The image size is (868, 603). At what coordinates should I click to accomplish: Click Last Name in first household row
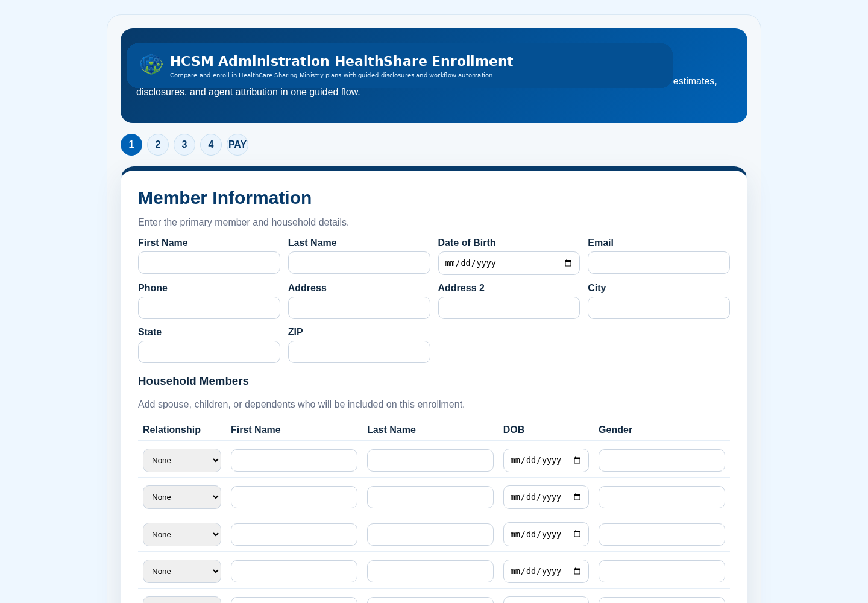[430, 461]
